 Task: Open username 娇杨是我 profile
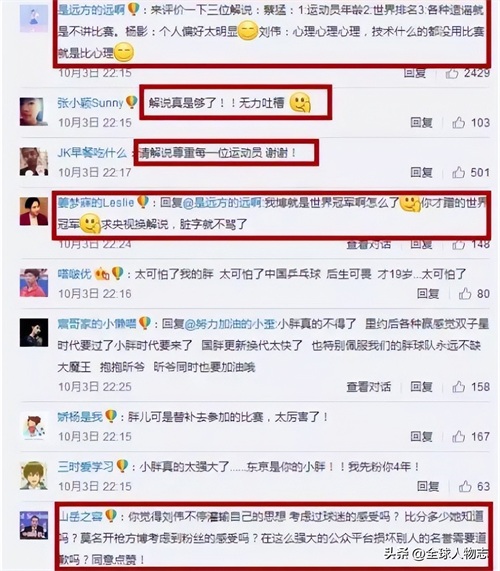click(x=80, y=417)
